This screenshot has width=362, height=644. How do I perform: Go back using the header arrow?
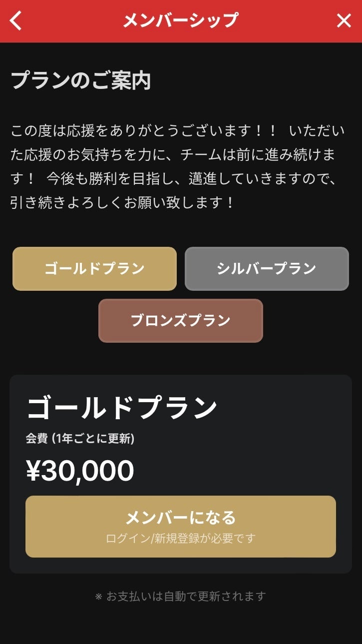[x=16, y=21]
